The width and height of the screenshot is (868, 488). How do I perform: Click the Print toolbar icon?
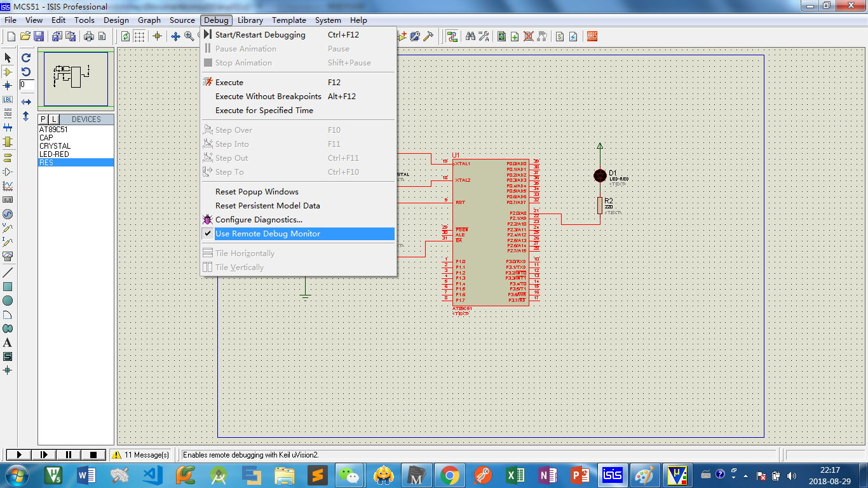click(x=89, y=36)
